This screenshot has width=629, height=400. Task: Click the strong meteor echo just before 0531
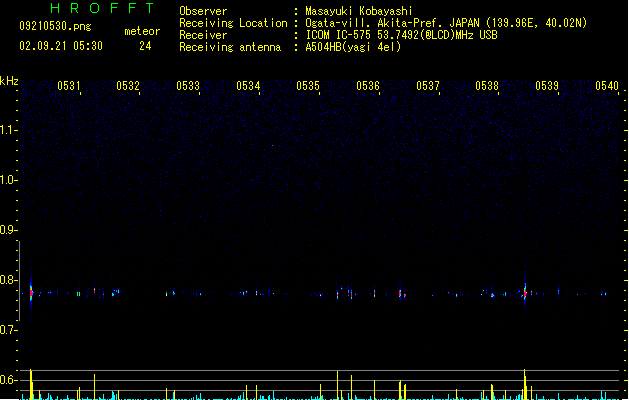tap(31, 292)
